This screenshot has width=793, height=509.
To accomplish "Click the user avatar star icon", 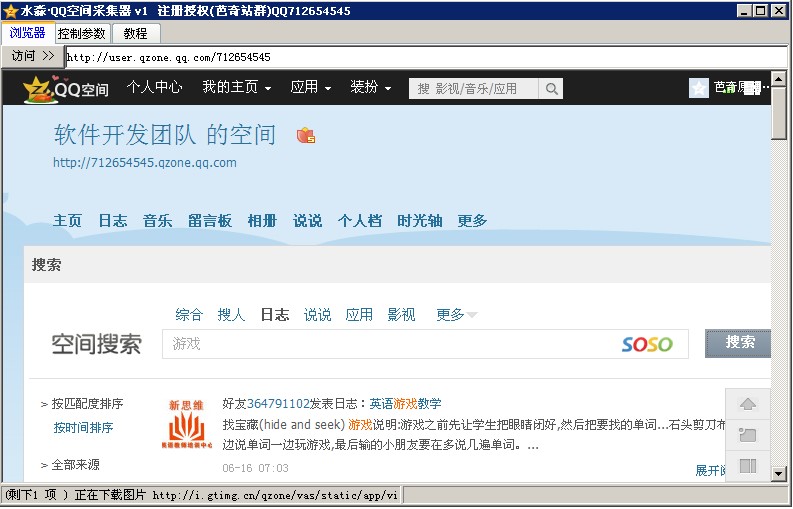I will (698, 89).
